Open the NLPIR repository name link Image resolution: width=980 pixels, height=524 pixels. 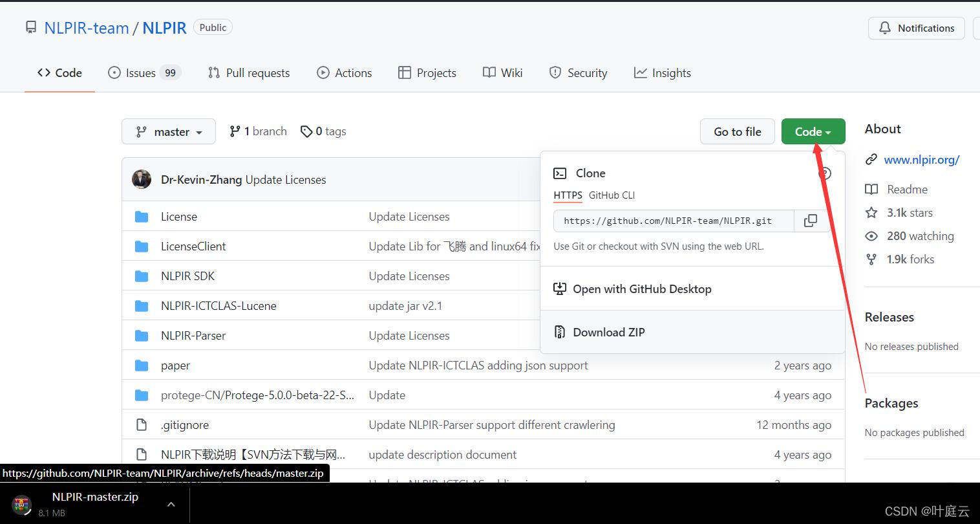[164, 28]
